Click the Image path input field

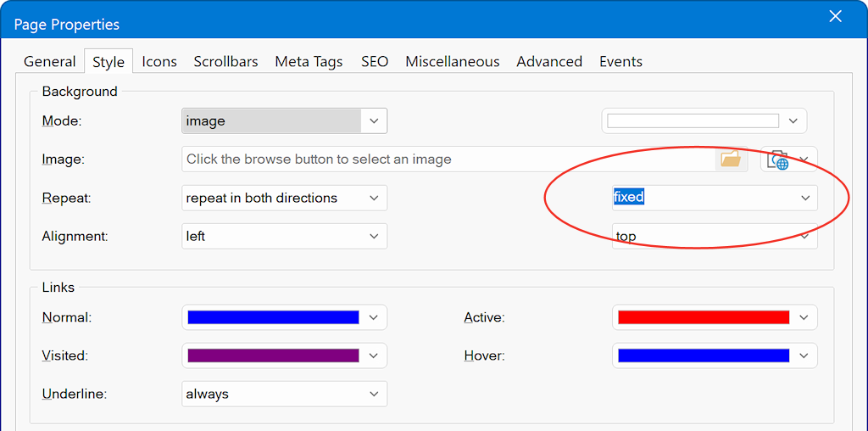448,160
